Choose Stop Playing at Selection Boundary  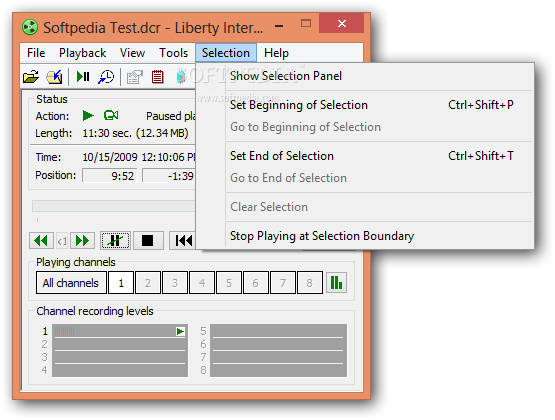point(365,236)
